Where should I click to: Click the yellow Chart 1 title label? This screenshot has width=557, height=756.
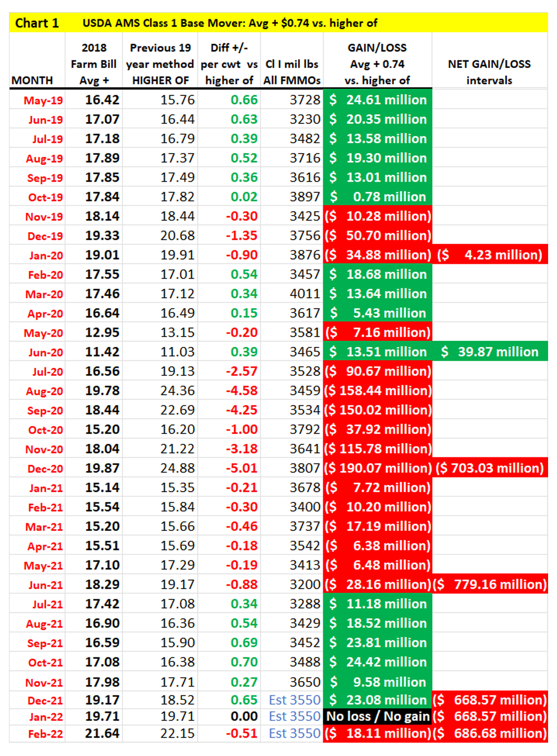pos(37,23)
